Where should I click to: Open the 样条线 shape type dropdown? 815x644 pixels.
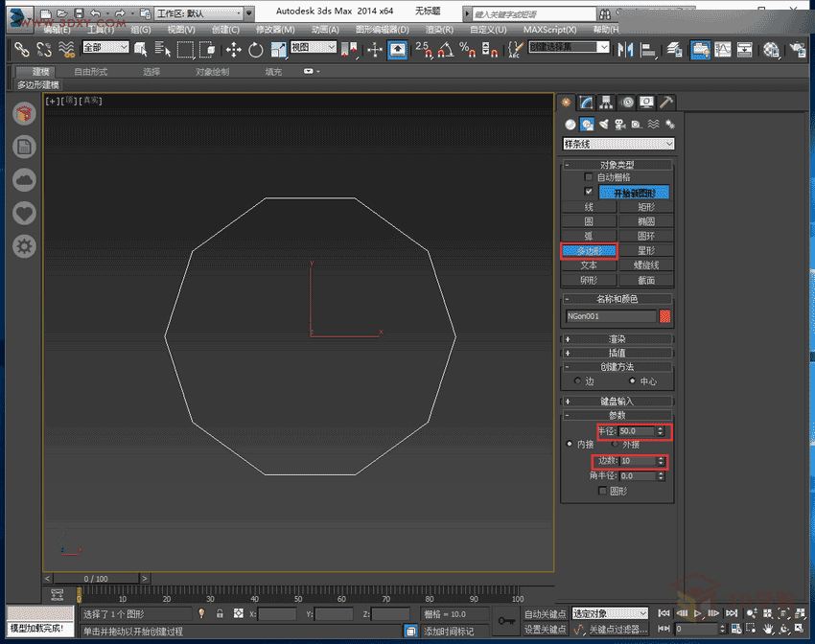pyautogui.click(x=618, y=144)
